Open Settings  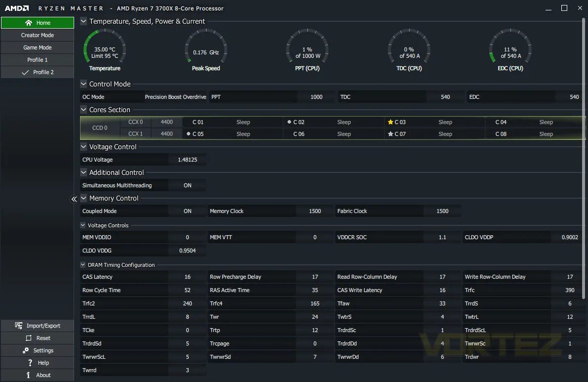point(38,350)
